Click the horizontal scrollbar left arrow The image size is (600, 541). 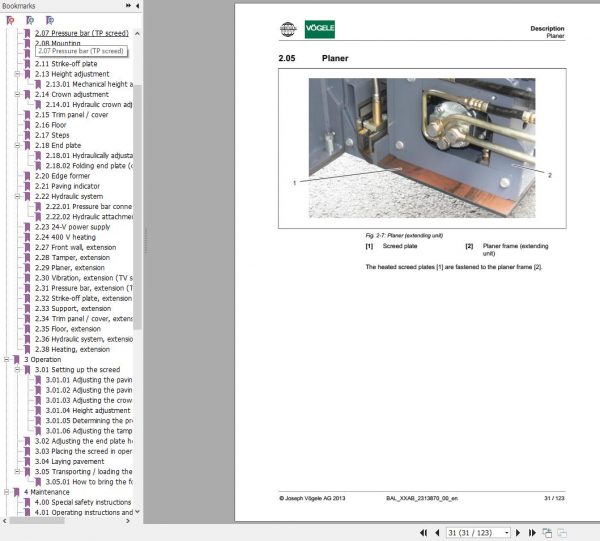coord(5,521)
